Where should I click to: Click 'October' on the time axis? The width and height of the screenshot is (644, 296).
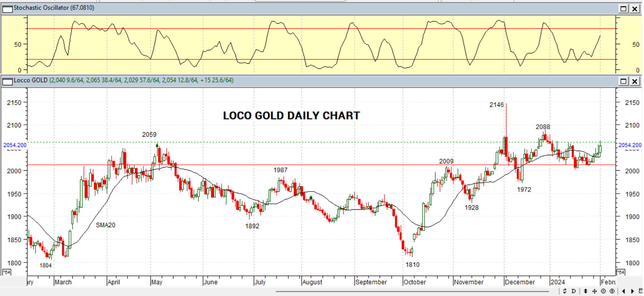(415, 282)
